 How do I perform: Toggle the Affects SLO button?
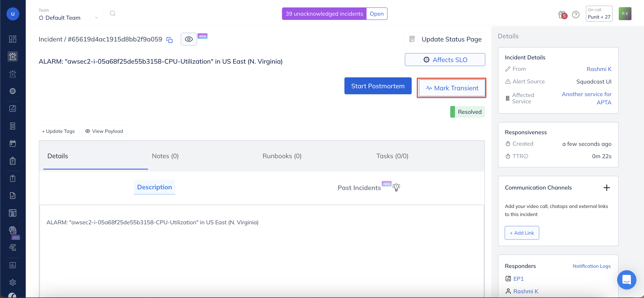[x=445, y=60]
